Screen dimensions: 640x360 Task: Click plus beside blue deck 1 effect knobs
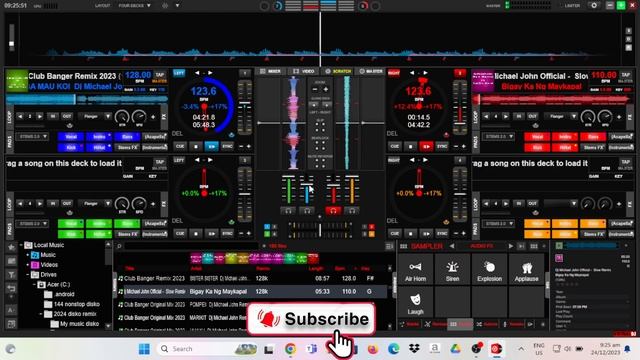click(153, 117)
